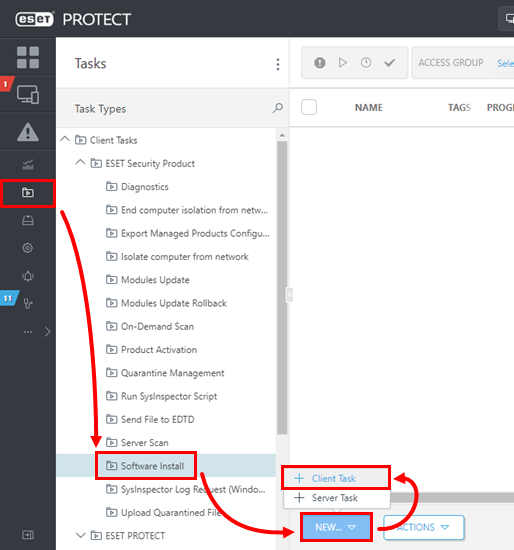Open the NEW... dropdown button
514x550 pixels.
(x=336, y=527)
